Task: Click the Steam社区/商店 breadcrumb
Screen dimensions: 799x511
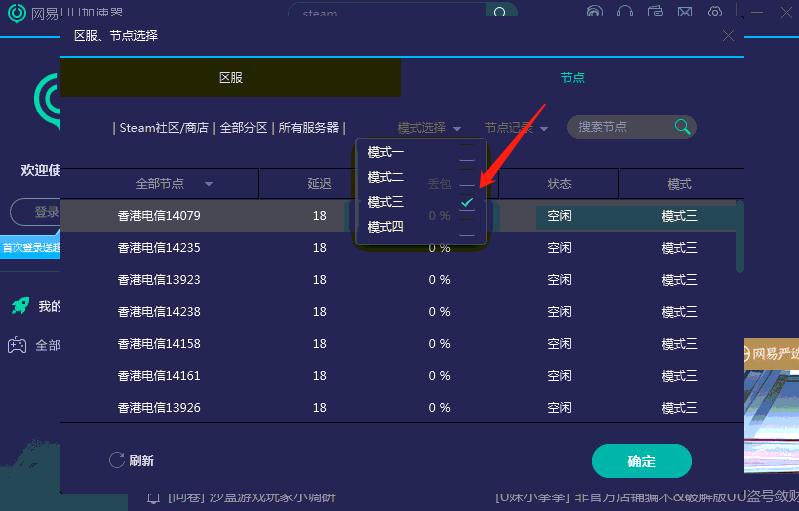Action: tap(164, 128)
